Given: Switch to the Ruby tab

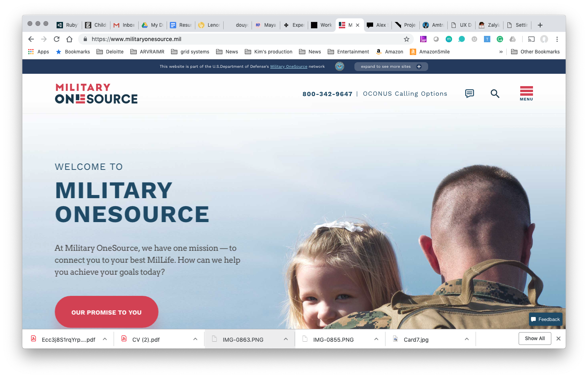Looking at the screenshot, I should tap(67, 25).
